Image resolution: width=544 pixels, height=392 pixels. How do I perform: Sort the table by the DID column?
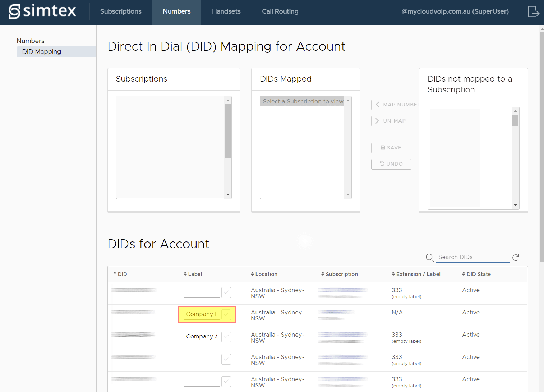120,274
